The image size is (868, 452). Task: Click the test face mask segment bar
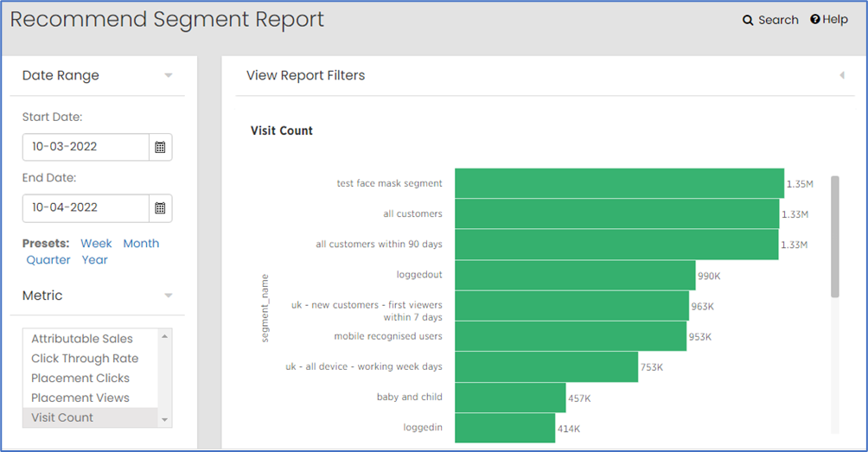pos(620,183)
